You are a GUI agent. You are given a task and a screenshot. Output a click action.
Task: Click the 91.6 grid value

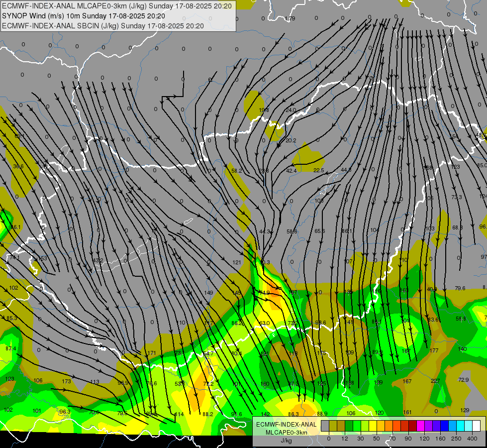[237, 414]
